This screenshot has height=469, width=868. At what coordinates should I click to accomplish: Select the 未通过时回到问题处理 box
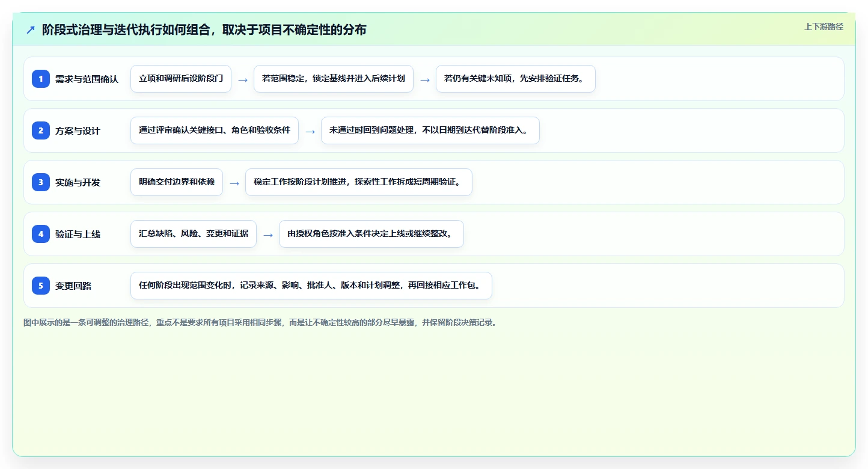pos(430,130)
